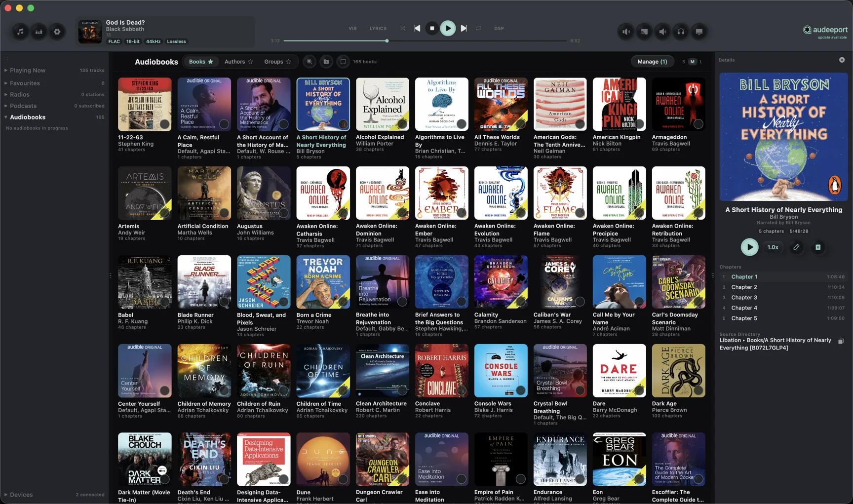This screenshot has height=504, width=853.
Task: Open the DSP panel
Action: [x=499, y=28]
